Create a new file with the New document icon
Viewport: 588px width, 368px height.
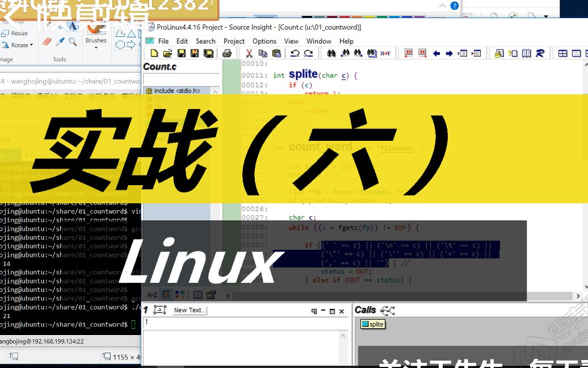click(154, 53)
